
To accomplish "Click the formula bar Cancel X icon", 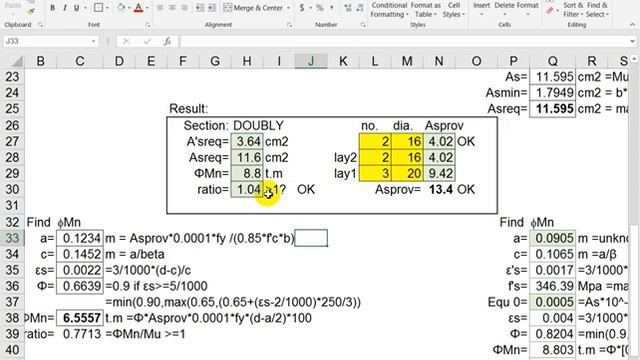I will [x=126, y=41].
